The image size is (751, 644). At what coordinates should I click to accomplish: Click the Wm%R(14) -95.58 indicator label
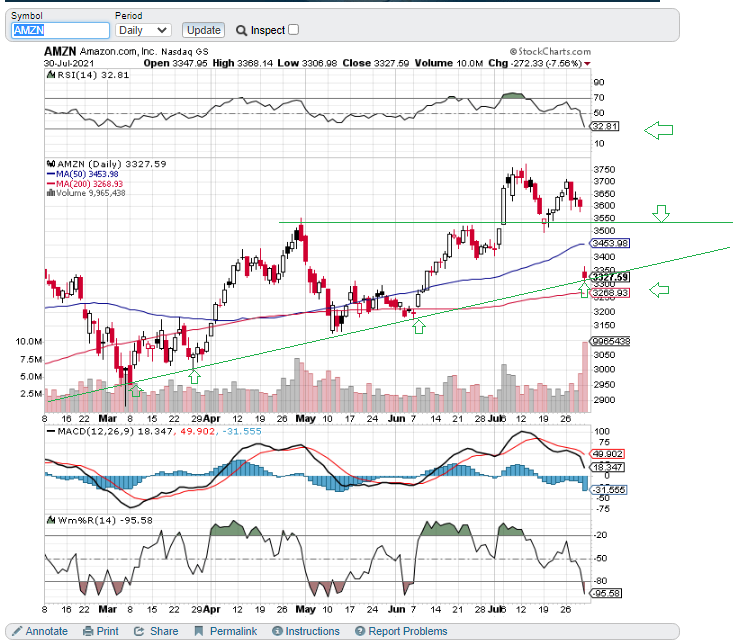click(100, 520)
